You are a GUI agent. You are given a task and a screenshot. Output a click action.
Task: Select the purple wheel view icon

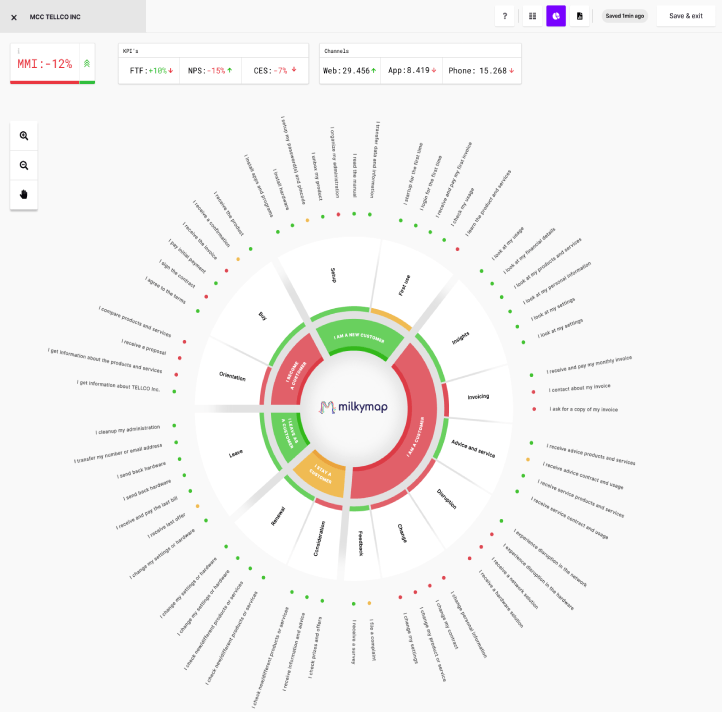coord(556,16)
